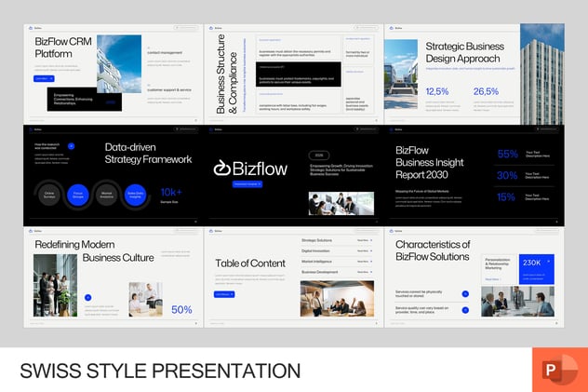Open the 'Strategic Solutions' row

point(337,240)
